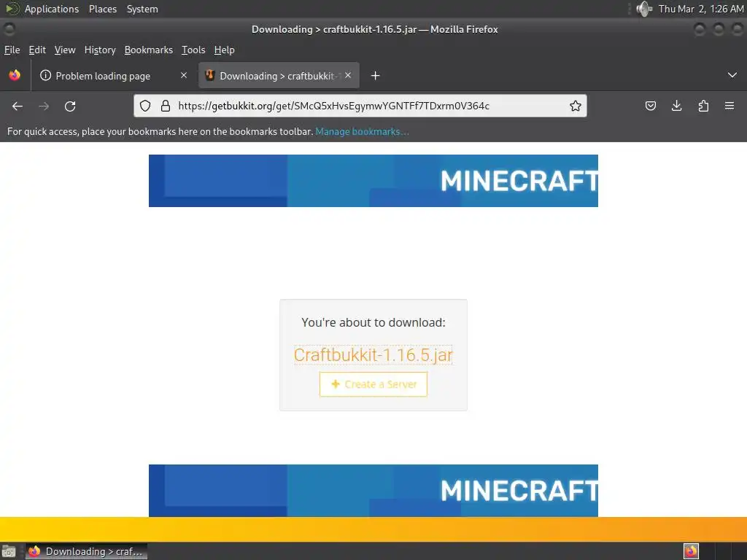The image size is (747, 560).
Task: Click the window menu button in the title bar
Action: pyautogui.click(x=9, y=29)
